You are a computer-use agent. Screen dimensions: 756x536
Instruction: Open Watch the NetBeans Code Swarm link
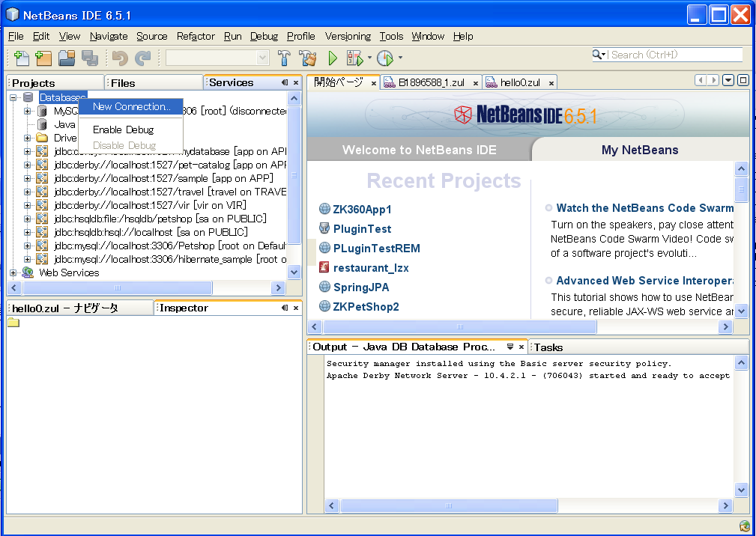tap(644, 208)
